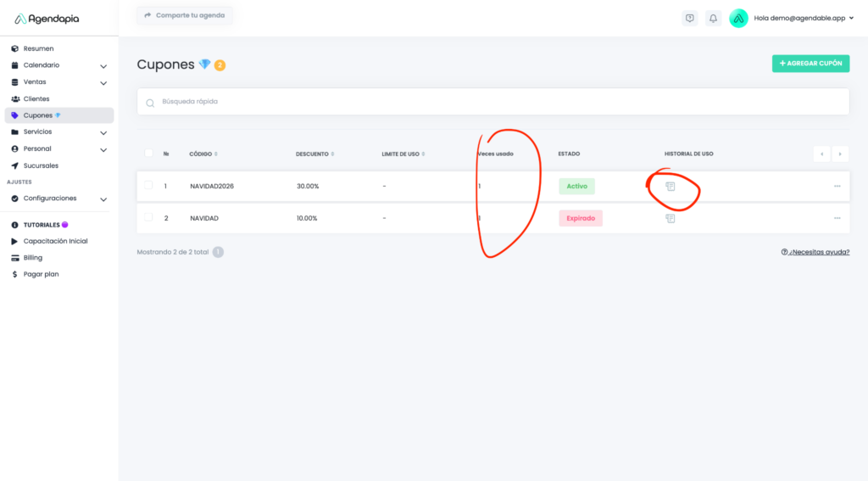Open the user account dropdown
Screen dimensions: 868x481
[850, 18]
